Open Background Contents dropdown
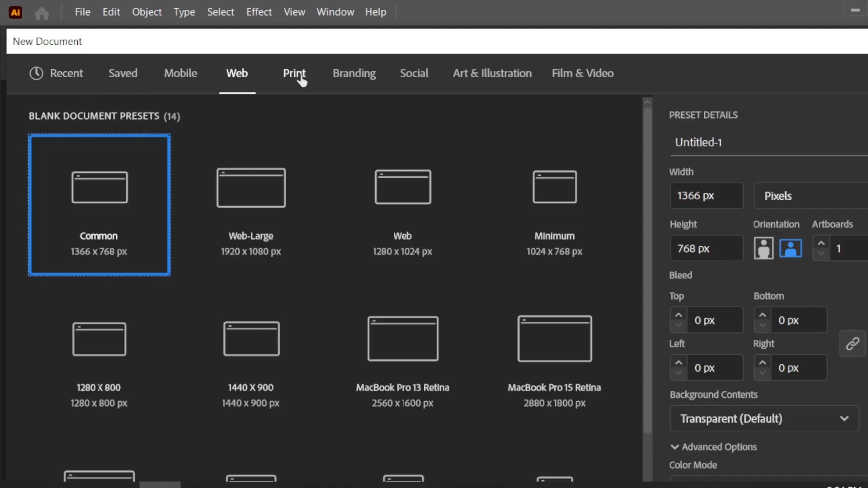Viewport: 868px width, 488px height. tap(764, 418)
